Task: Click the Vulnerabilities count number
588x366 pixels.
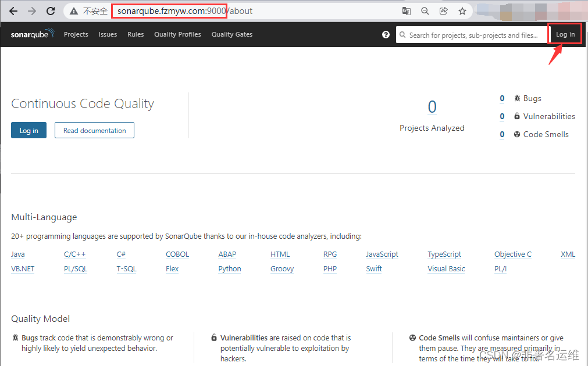Action: [502, 117]
